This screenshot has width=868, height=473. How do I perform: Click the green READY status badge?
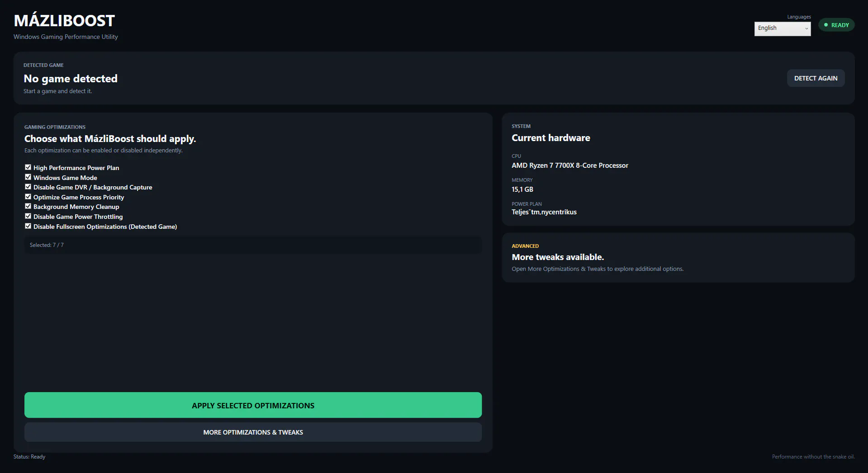(836, 25)
